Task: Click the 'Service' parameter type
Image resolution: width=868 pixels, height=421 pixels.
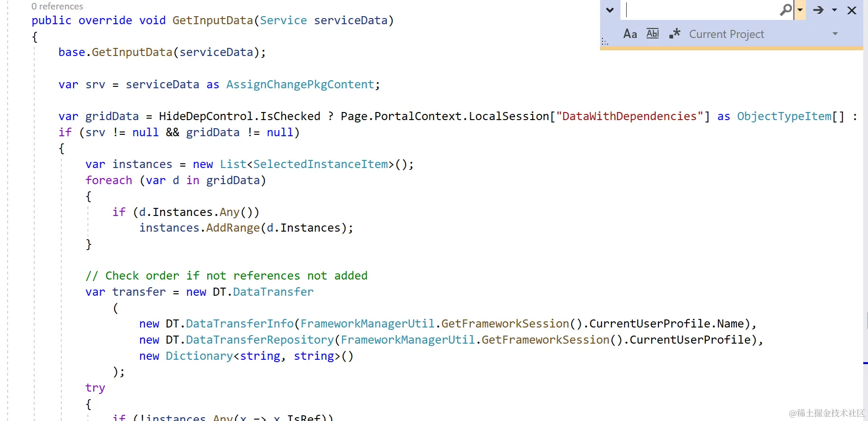Action: click(x=284, y=20)
